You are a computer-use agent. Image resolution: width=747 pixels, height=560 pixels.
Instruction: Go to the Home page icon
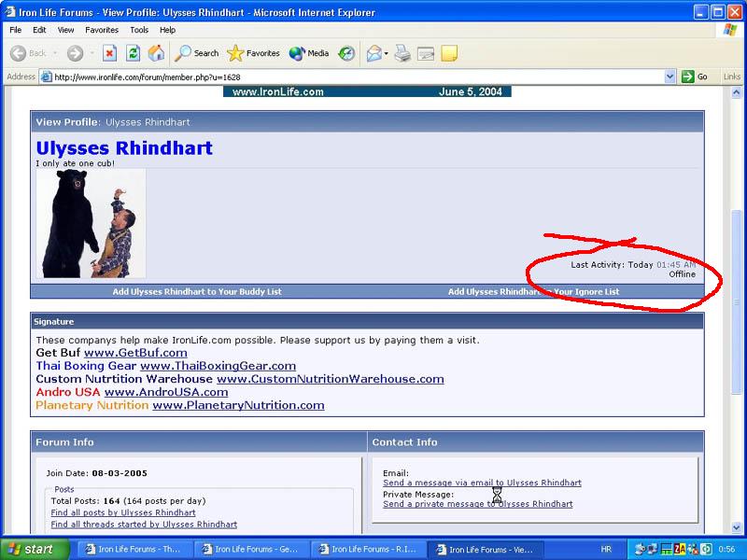(157, 53)
